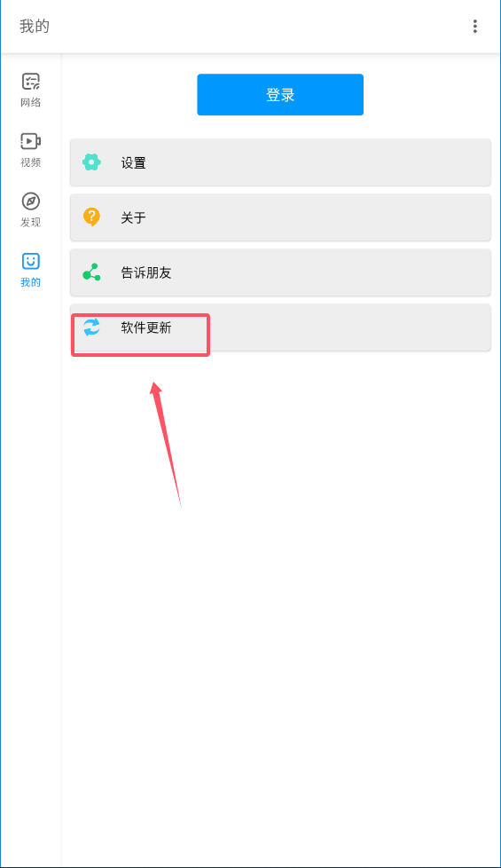Switch to the 发现 tab label
The height and width of the screenshot is (868, 501).
click(30, 222)
